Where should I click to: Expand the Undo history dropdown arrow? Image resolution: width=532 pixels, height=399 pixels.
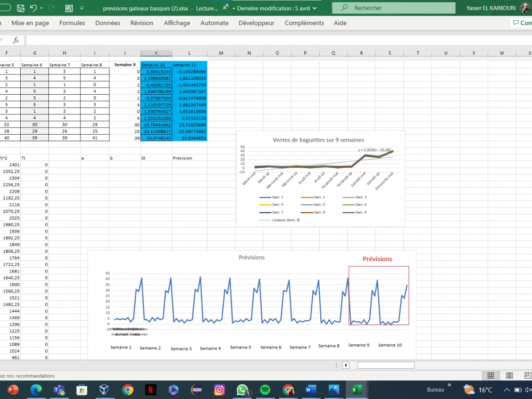[x=41, y=7]
